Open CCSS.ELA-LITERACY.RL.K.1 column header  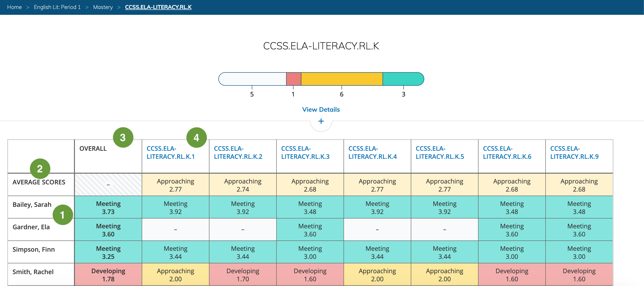tap(170, 153)
